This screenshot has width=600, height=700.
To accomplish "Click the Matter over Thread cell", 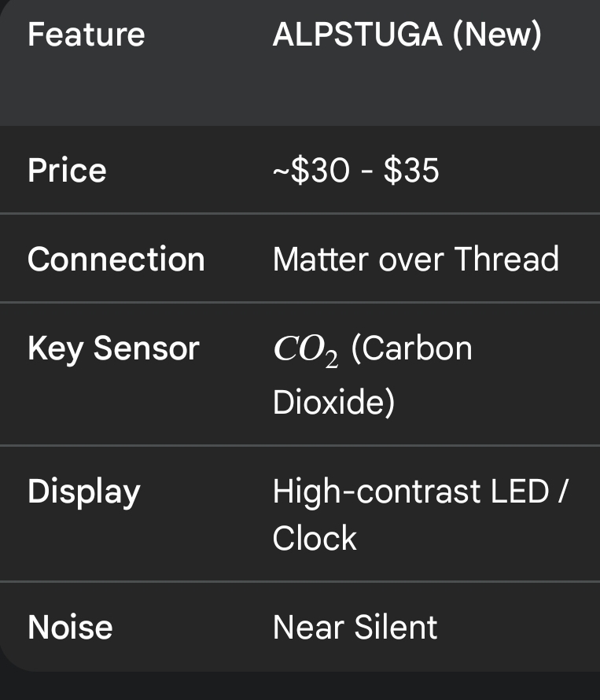I will (x=415, y=259).
